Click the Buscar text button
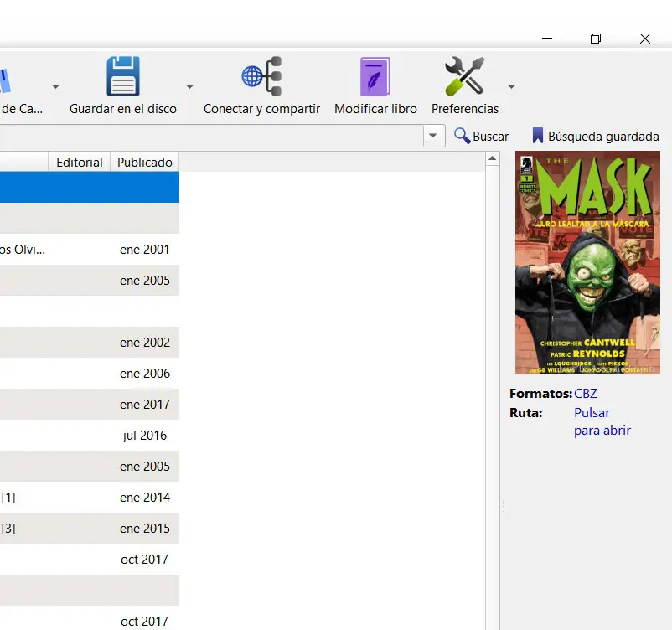This screenshot has height=630, width=672. pos(490,137)
